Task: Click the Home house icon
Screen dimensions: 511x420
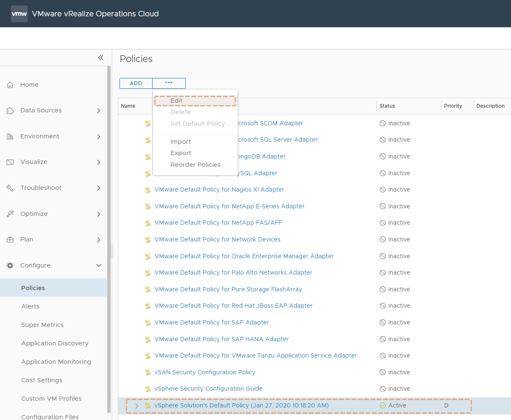Action: pos(10,85)
